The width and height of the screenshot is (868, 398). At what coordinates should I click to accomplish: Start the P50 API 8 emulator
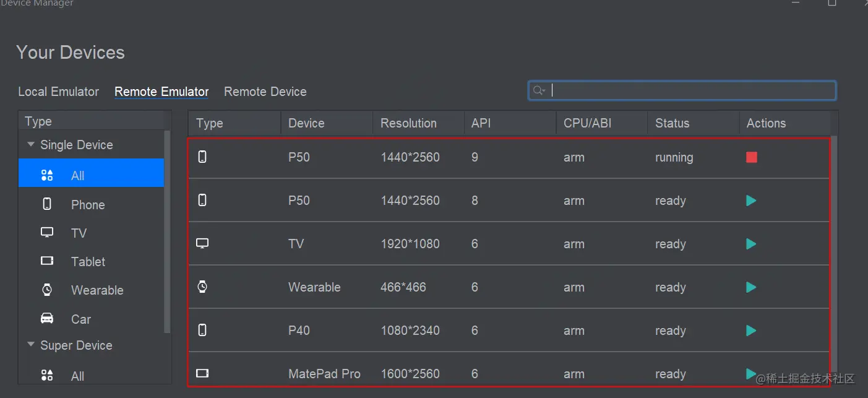pyautogui.click(x=751, y=201)
